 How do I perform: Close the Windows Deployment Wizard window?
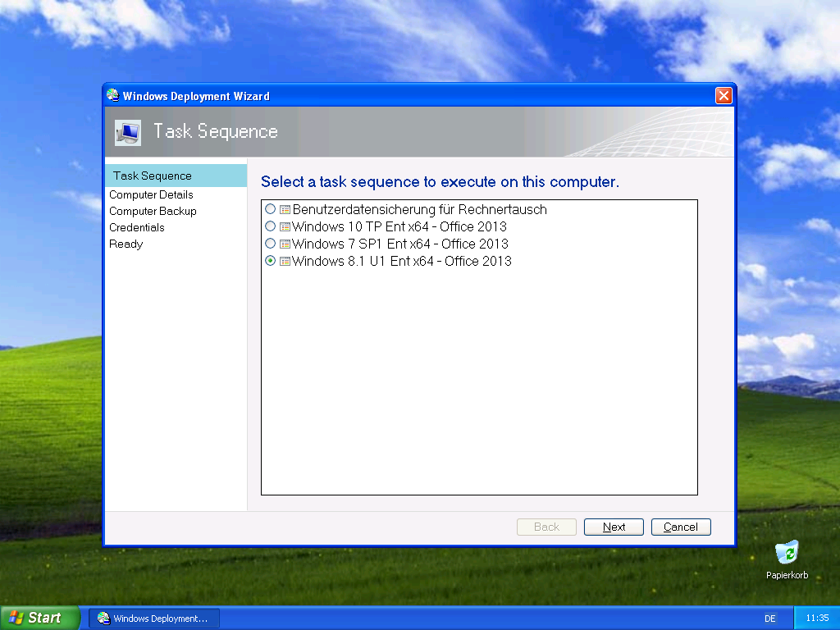[x=724, y=95]
